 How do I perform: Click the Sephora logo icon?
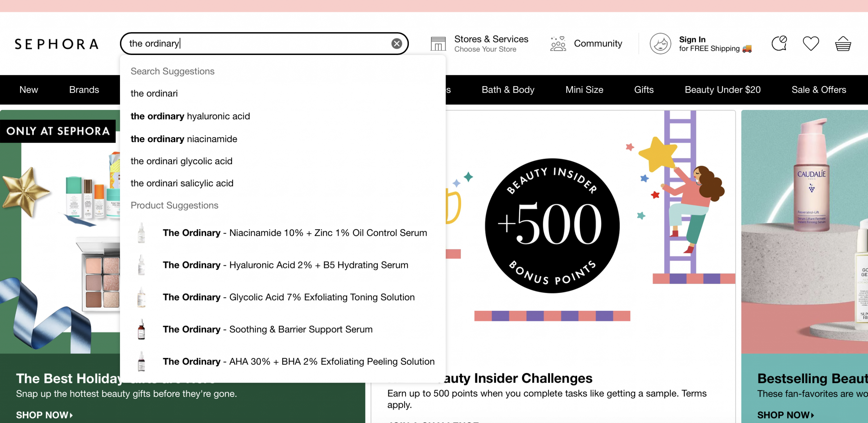click(57, 44)
